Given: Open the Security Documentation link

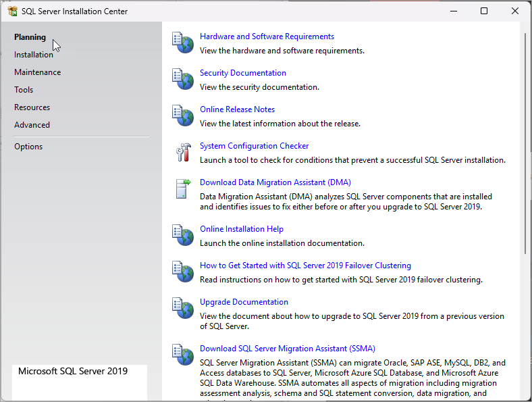Looking at the screenshot, I should point(243,73).
